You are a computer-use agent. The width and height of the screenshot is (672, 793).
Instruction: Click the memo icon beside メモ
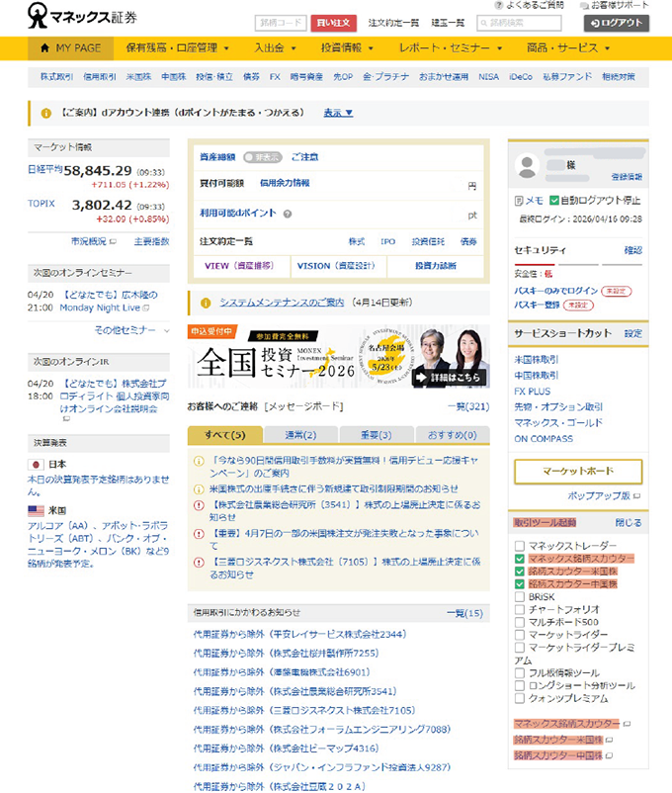pos(519,201)
